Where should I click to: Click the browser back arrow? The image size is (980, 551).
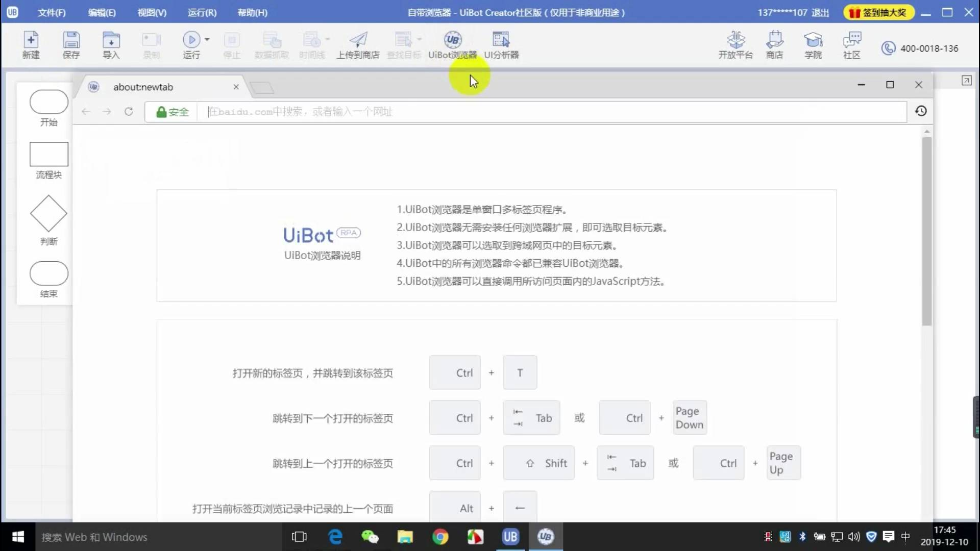point(86,111)
